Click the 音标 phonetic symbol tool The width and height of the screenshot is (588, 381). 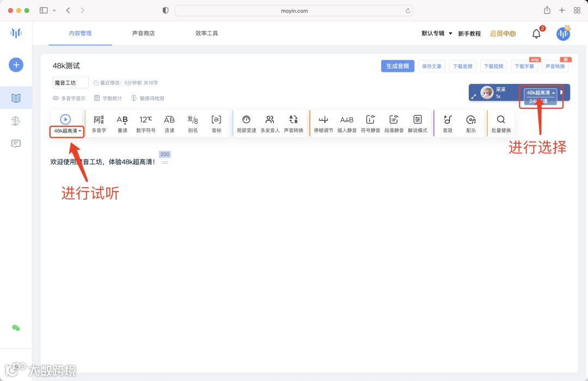216,123
